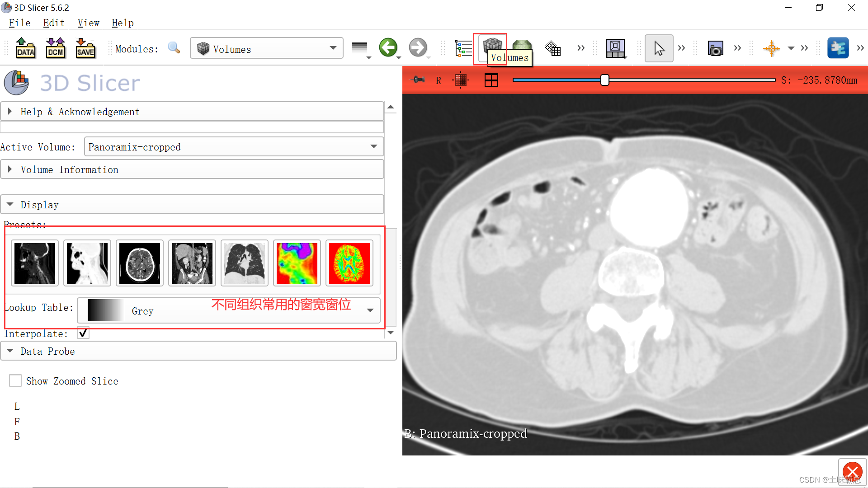Open the view layout selector

pyautogui.click(x=616, y=48)
